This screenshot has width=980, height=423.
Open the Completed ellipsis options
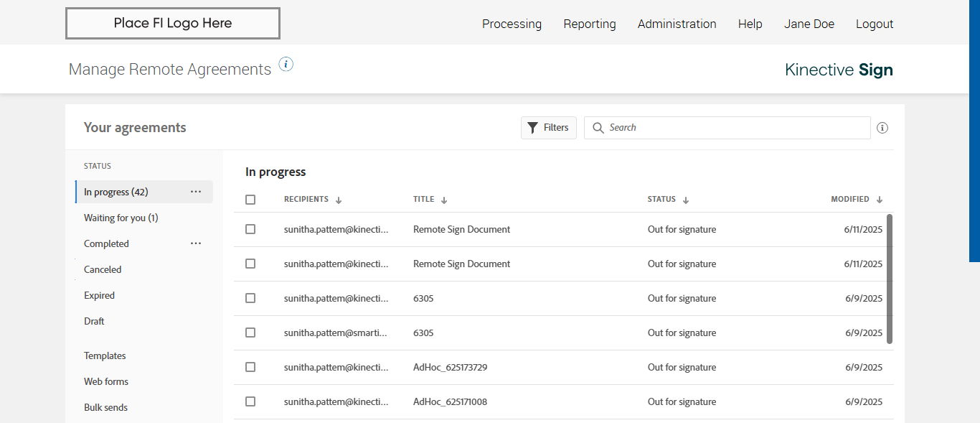tap(196, 243)
